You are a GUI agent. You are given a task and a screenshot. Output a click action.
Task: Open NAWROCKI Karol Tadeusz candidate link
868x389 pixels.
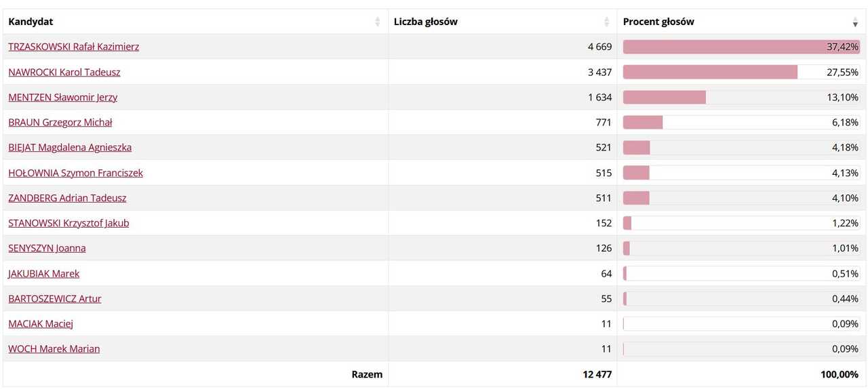pyautogui.click(x=64, y=72)
